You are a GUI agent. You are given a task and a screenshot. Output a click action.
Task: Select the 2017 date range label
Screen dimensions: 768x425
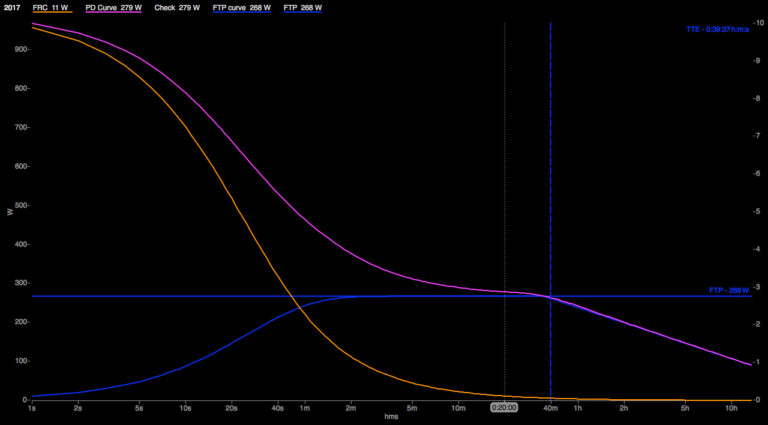[12, 7]
